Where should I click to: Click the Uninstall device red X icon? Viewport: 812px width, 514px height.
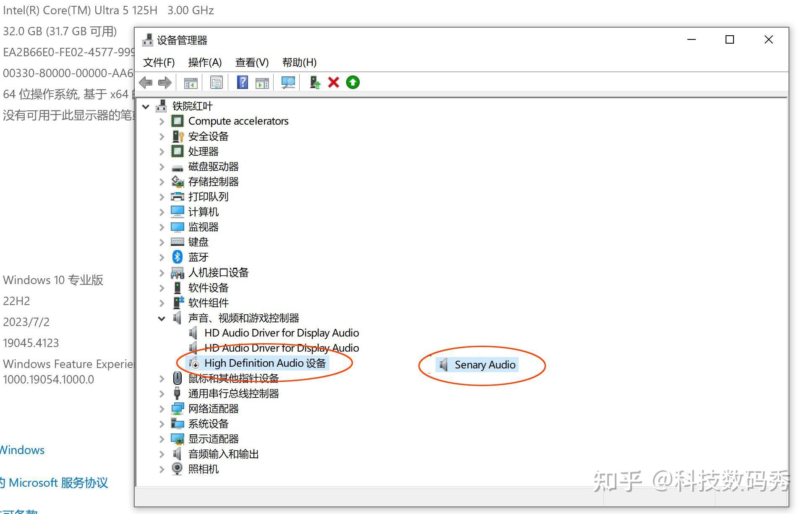tap(333, 82)
